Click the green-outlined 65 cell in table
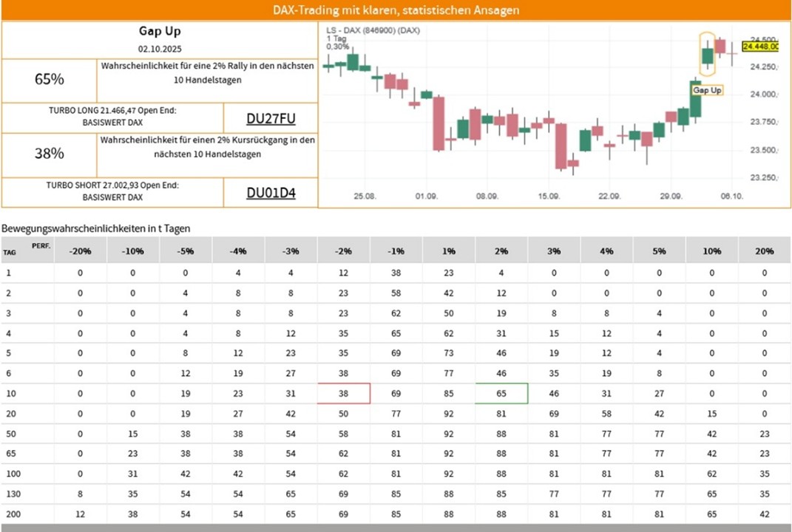 click(501, 394)
